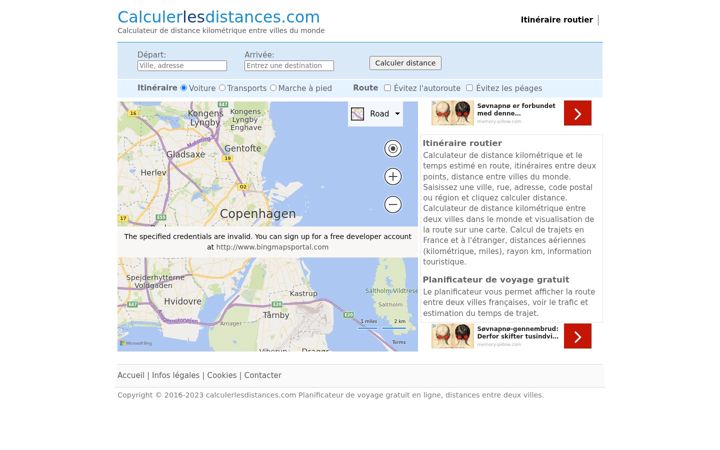Click the Saltholm island label on the map
The height and width of the screenshot is (450, 720).
[390, 304]
